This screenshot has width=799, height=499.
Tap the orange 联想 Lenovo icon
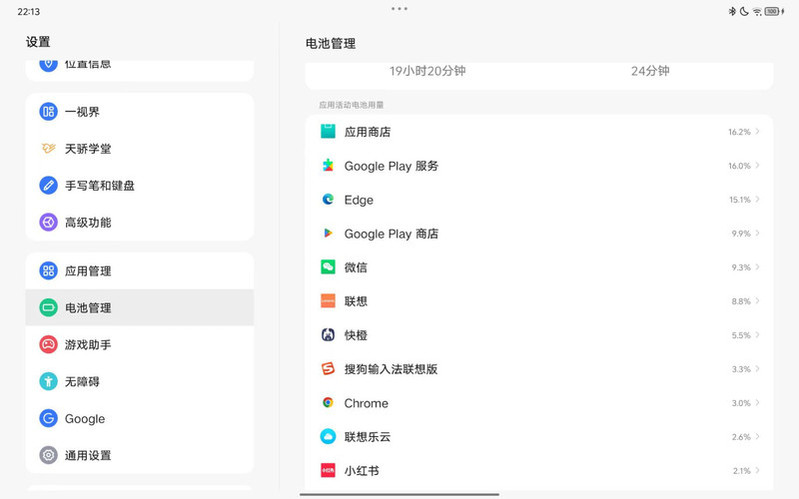tap(328, 301)
